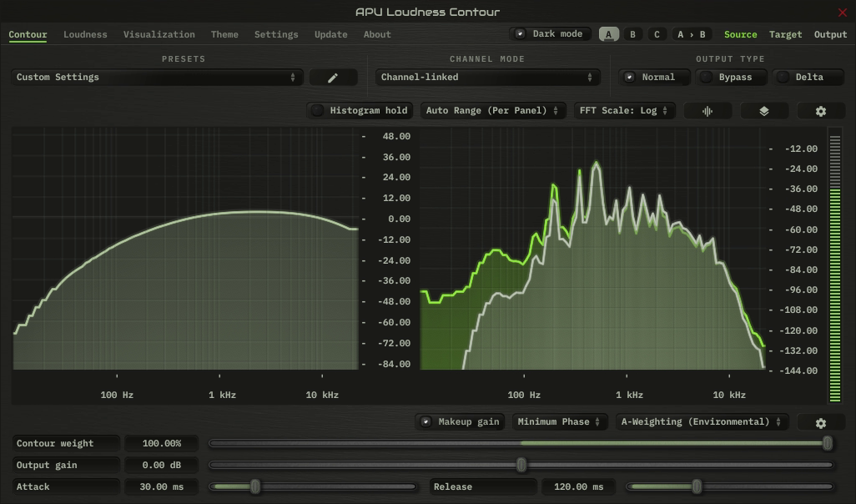Close the APU Loudness Contour window
This screenshot has height=504, width=856.
[x=843, y=12]
